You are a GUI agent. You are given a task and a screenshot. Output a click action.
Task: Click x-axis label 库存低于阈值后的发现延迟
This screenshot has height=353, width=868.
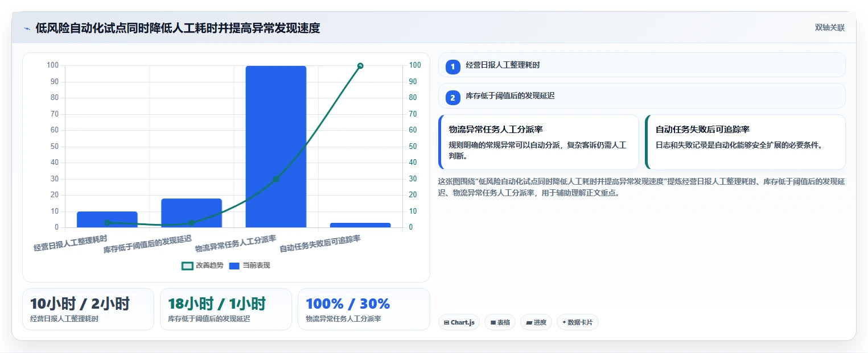(x=147, y=244)
